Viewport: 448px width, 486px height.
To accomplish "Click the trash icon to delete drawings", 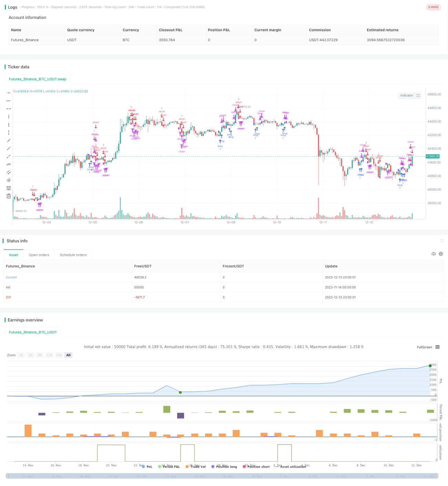I will click(x=9, y=196).
